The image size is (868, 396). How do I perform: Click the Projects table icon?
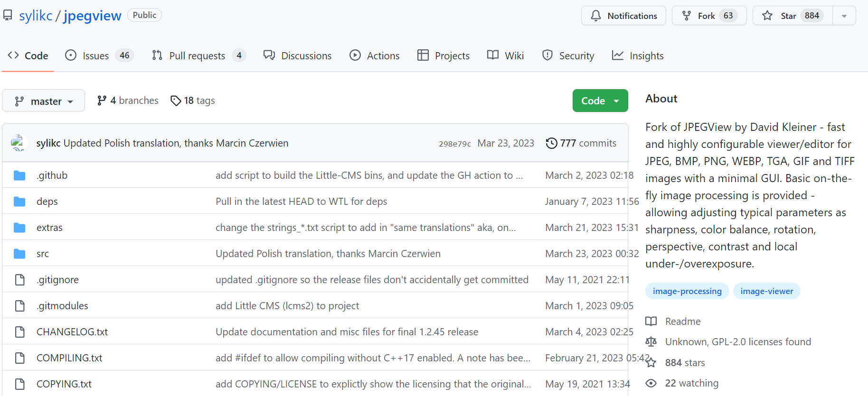423,55
